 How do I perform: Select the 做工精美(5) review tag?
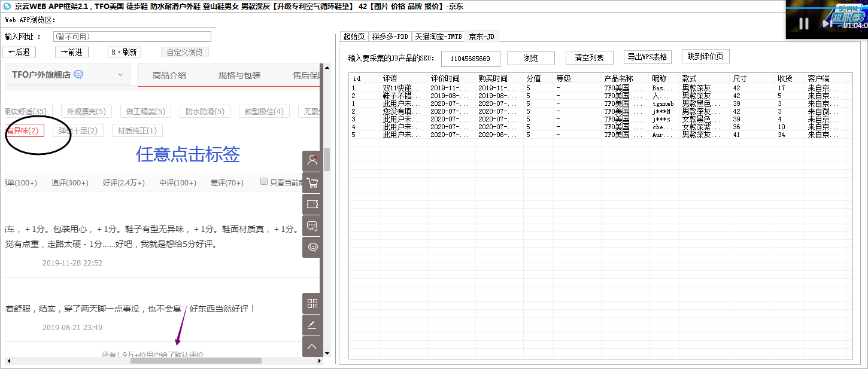(145, 111)
